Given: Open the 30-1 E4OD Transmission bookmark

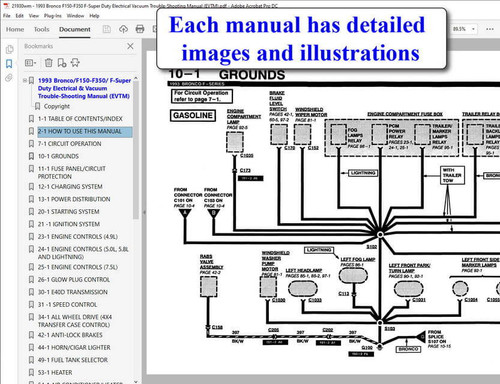Looking at the screenshot, I should (x=73, y=292).
